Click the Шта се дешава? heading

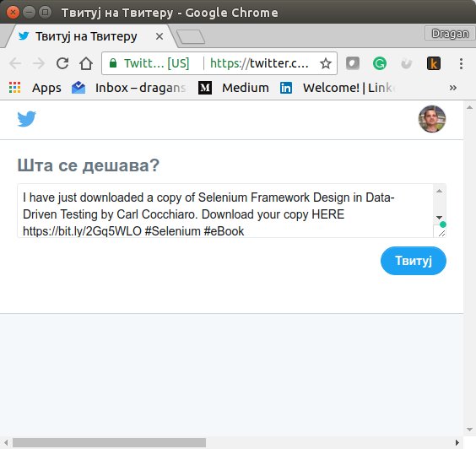(89, 165)
